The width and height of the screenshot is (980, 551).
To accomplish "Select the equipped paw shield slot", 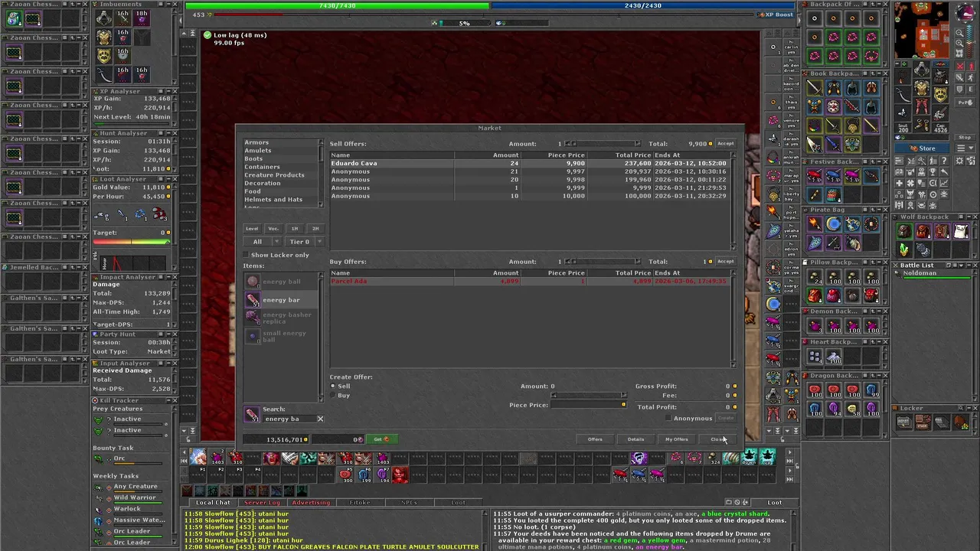I will tap(941, 94).
